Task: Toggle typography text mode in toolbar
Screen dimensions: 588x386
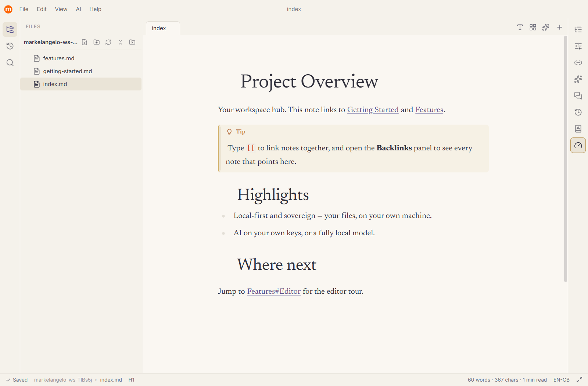Action: (520, 27)
